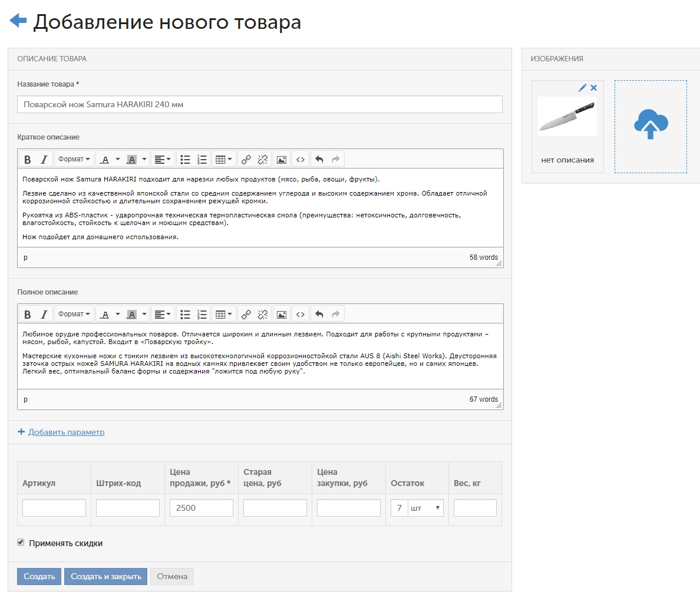Edit product image with pencil icon
Image resolution: width=700 pixels, height=598 pixels.
(x=582, y=88)
